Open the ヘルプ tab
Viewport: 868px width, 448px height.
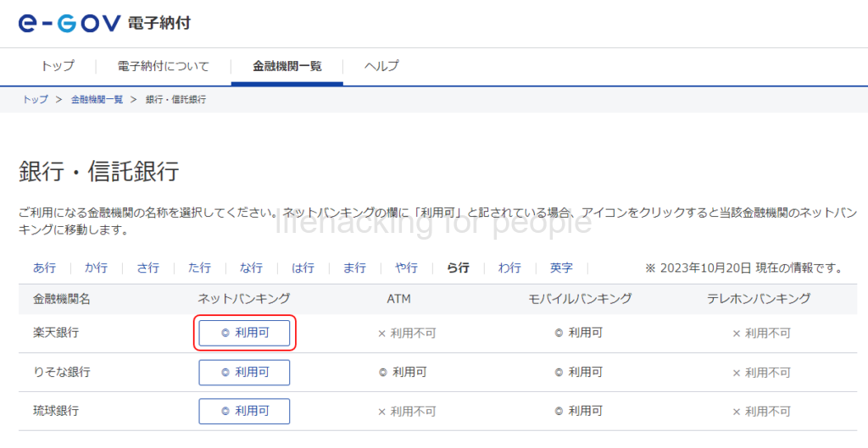(381, 66)
